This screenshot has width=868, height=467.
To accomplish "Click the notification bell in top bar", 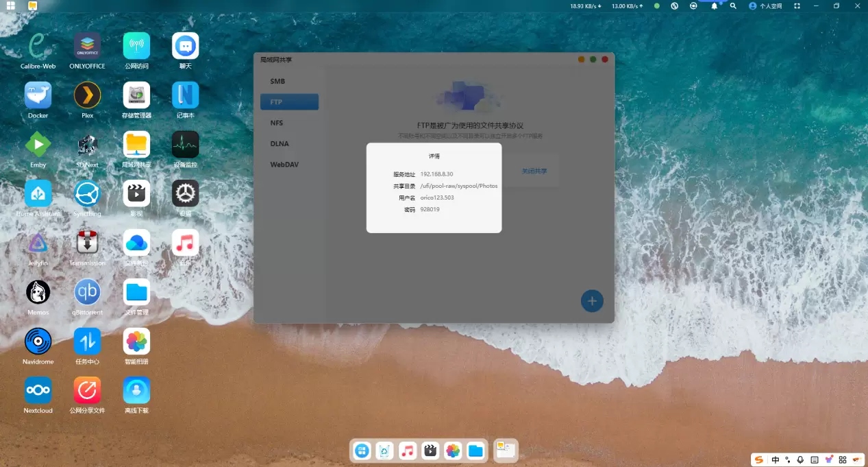I will pyautogui.click(x=714, y=6).
